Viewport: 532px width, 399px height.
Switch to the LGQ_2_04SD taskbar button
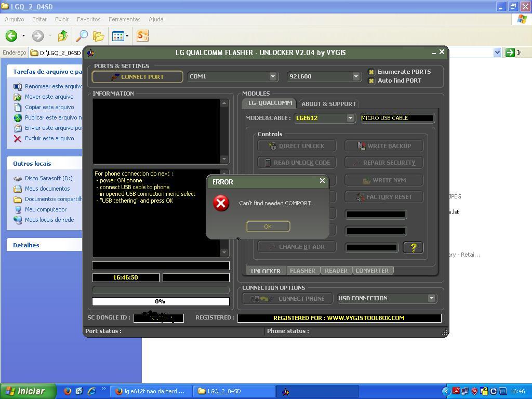pyautogui.click(x=233, y=391)
